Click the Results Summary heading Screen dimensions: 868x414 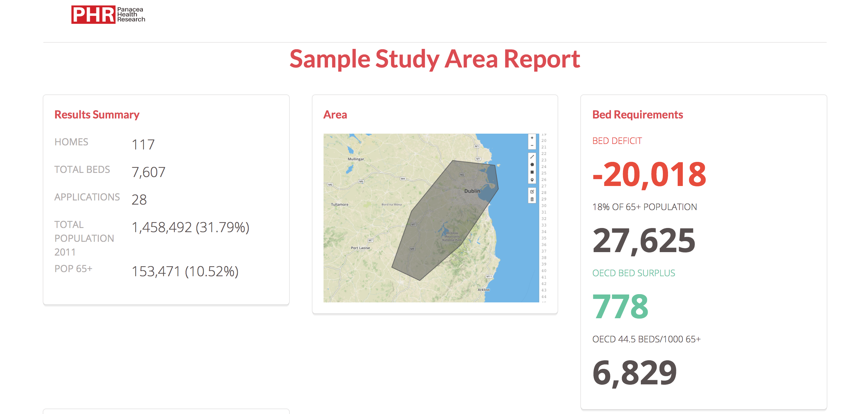pos(97,115)
